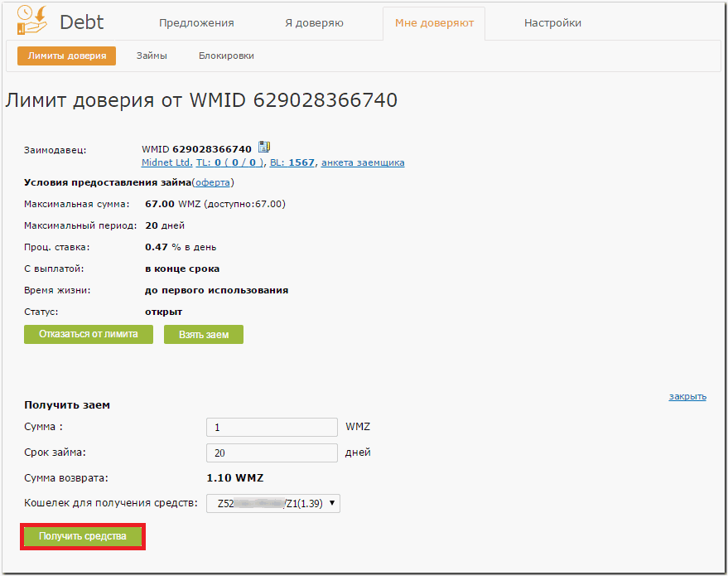Click the 67.00 WMZ maximum amount value
Screen dimensions: 728x576
[x=173, y=205]
